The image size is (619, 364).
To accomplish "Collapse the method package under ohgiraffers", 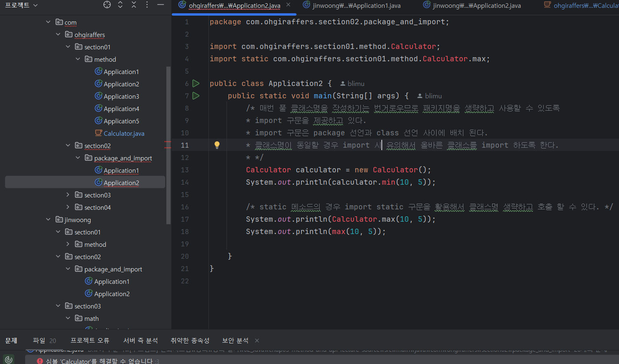I will tap(78, 59).
